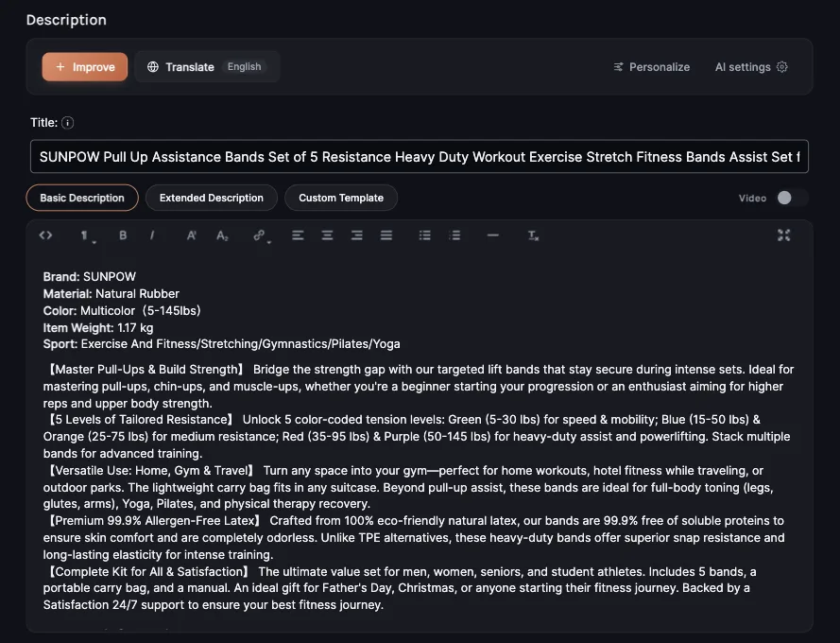
Task: Insert bulleted list
Action: click(x=425, y=235)
